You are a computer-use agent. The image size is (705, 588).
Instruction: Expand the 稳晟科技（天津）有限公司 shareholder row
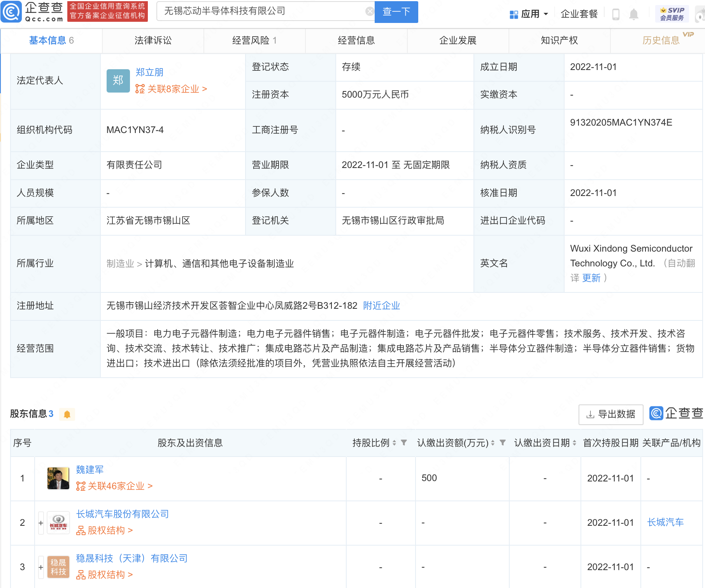[40, 567]
